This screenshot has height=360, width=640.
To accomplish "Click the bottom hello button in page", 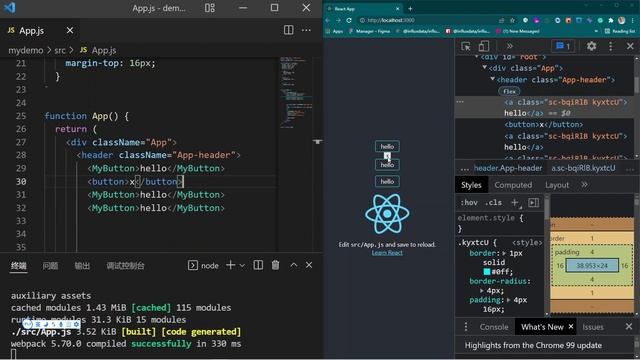I will tap(387, 181).
